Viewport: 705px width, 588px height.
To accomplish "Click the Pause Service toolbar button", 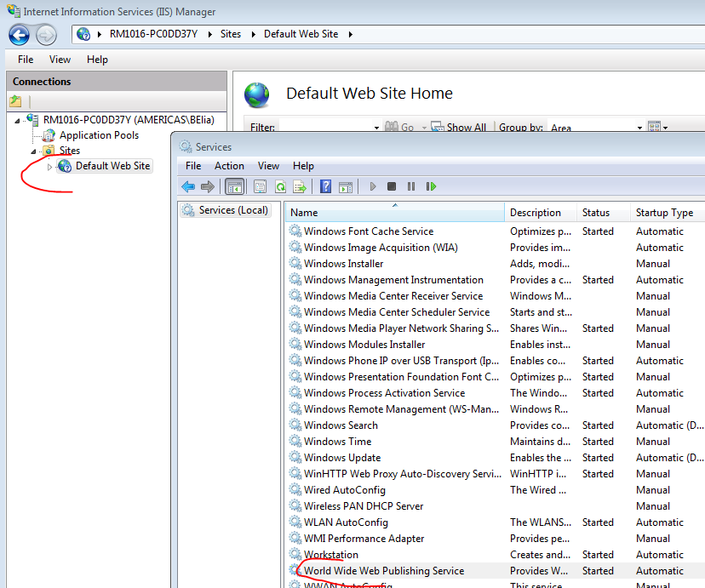I will 411,186.
